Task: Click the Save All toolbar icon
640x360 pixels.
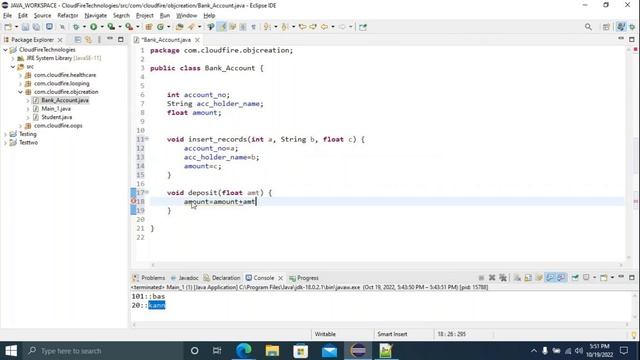Action: pyautogui.click(x=36, y=27)
